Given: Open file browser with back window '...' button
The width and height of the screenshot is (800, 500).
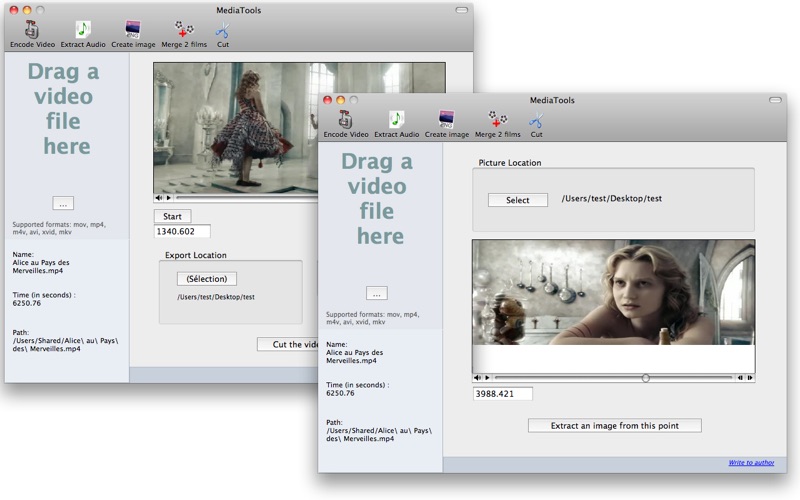Looking at the screenshot, I should pyautogui.click(x=63, y=203).
